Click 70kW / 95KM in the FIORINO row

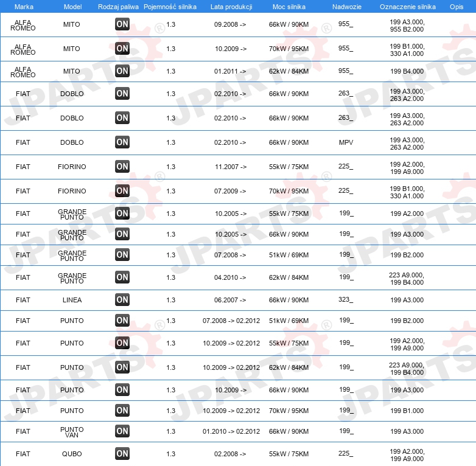[x=289, y=191]
